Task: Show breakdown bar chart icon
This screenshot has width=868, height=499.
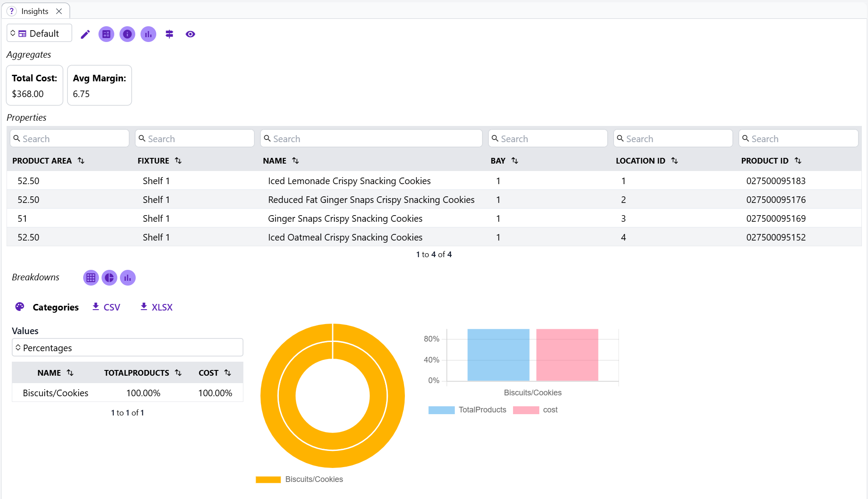Action: point(127,278)
